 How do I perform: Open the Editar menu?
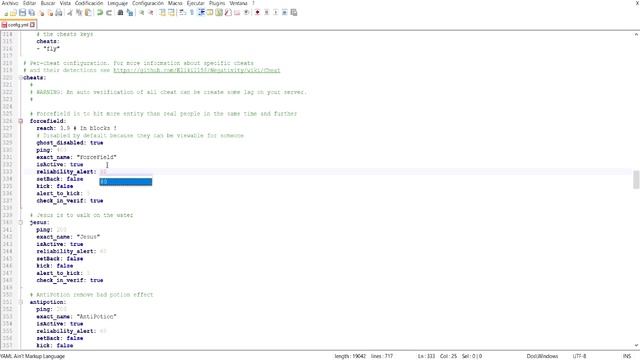tap(29, 3)
